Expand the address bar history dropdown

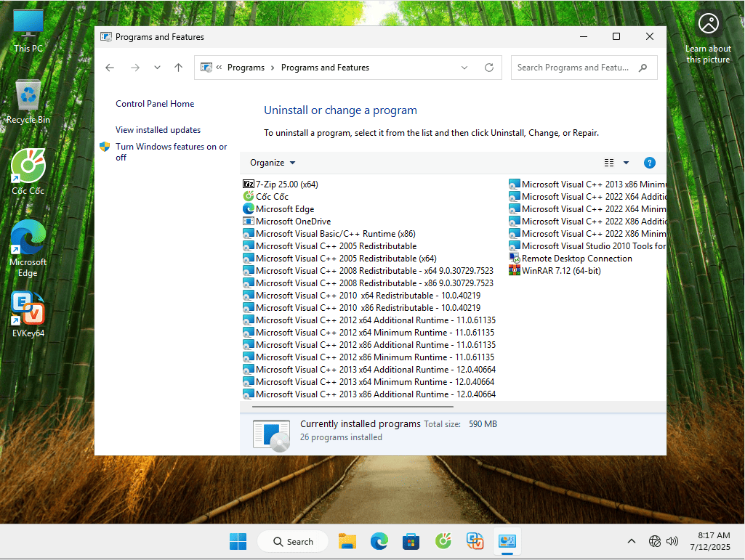[x=464, y=68]
